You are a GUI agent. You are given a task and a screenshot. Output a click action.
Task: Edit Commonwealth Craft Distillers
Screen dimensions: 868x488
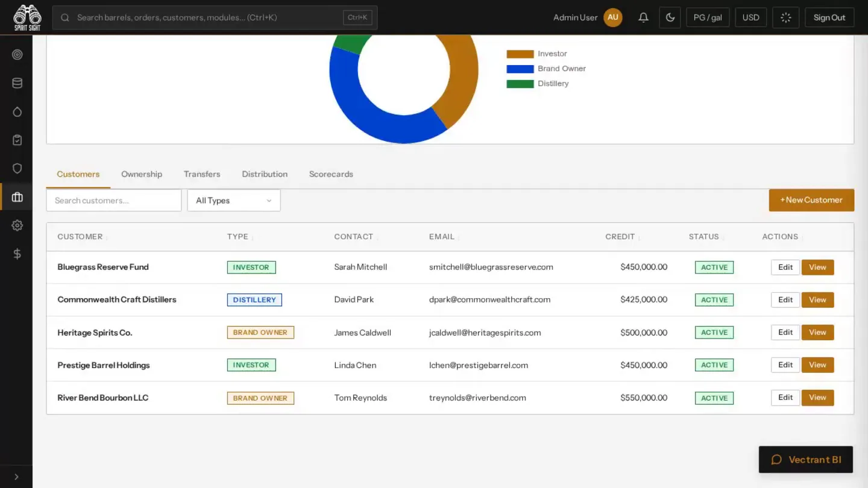785,300
